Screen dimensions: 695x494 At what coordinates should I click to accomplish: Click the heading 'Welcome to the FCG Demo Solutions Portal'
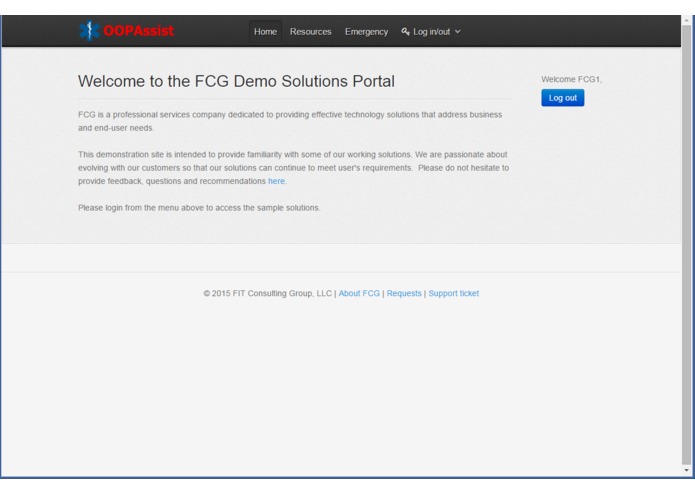(x=236, y=82)
